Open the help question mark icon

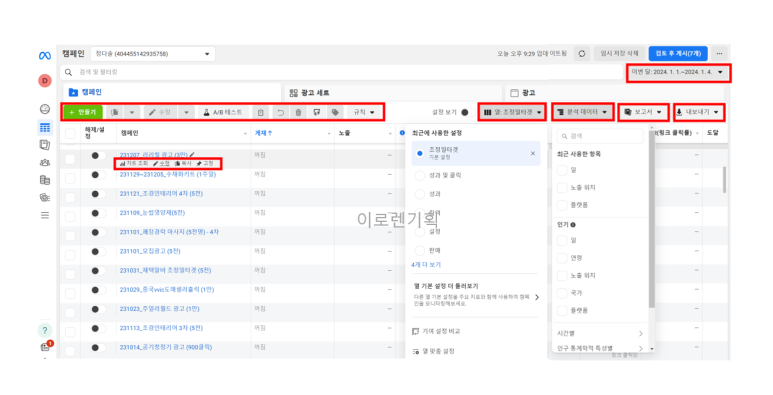45,330
